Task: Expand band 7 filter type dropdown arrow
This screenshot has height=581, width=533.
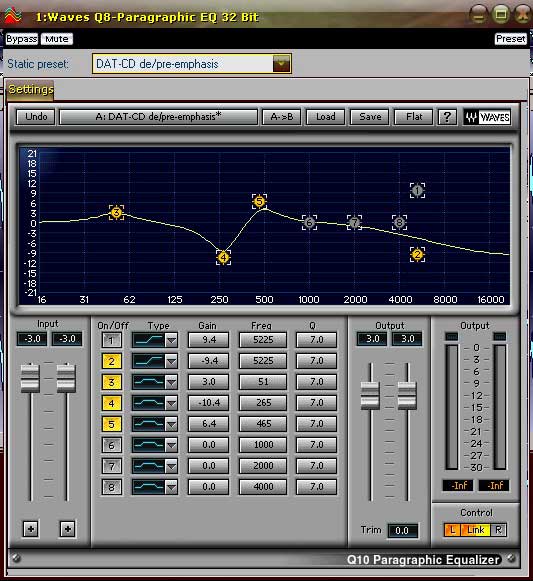Action: [171, 466]
